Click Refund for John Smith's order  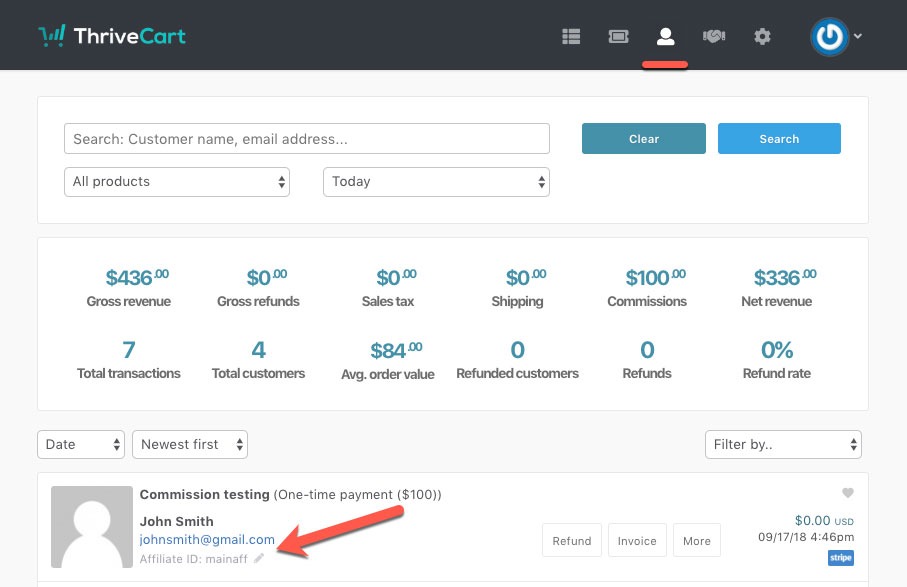(572, 541)
